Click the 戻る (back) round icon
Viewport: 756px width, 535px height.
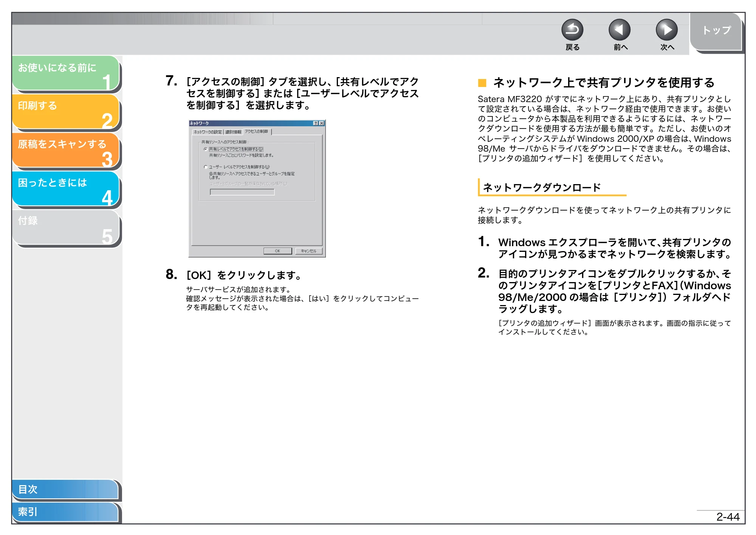point(572,30)
